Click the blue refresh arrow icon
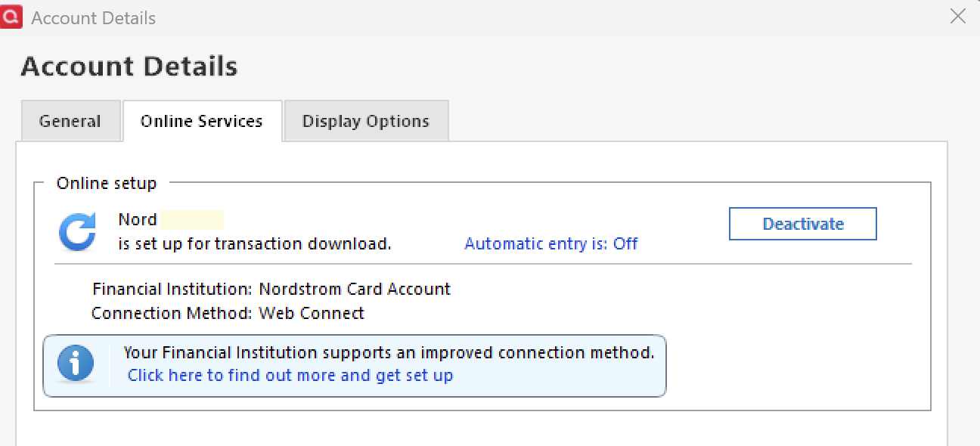This screenshot has width=980, height=446. (77, 231)
